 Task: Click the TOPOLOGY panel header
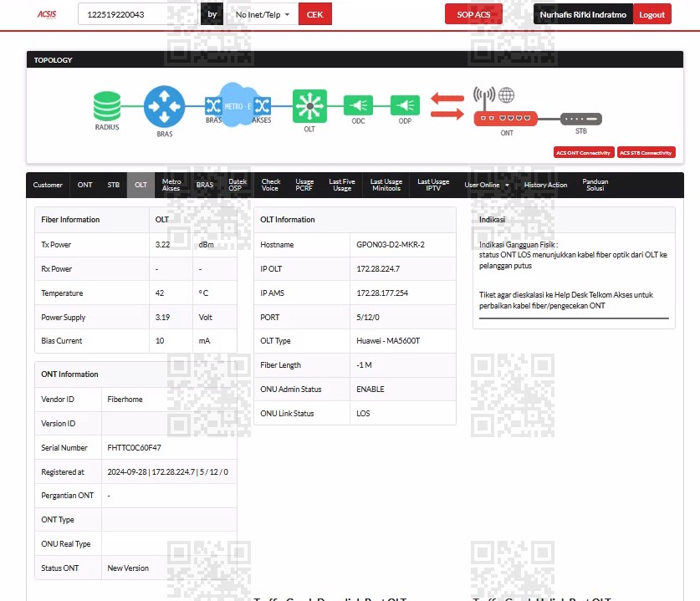[x=355, y=60]
